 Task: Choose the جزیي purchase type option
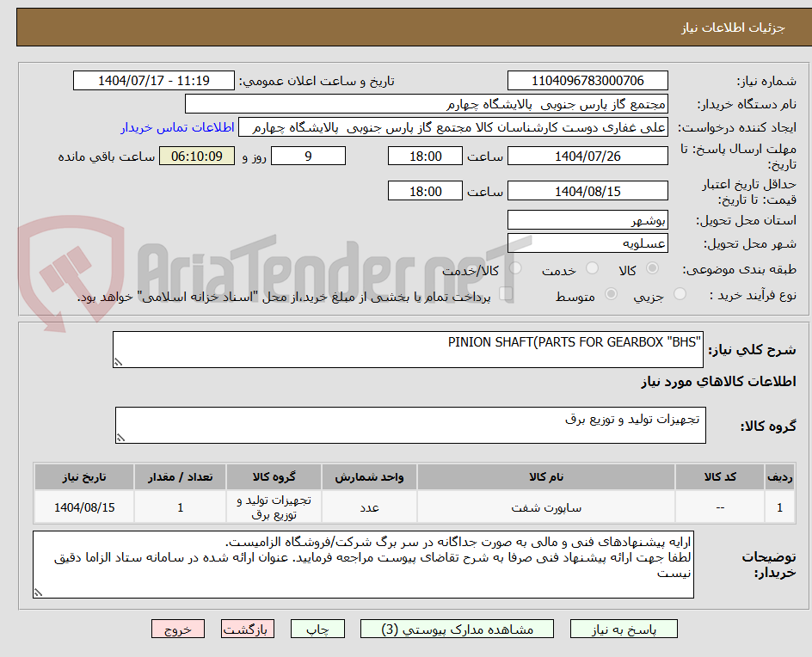pyautogui.click(x=680, y=295)
